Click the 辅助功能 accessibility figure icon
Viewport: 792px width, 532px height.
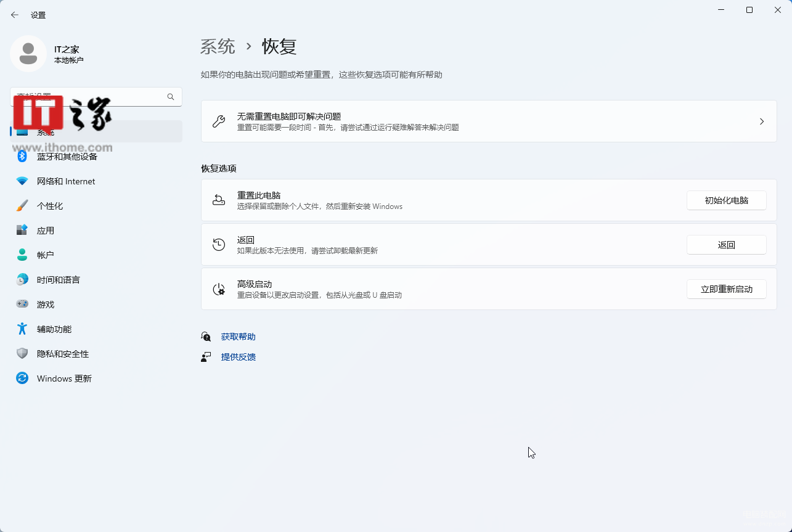click(x=22, y=329)
